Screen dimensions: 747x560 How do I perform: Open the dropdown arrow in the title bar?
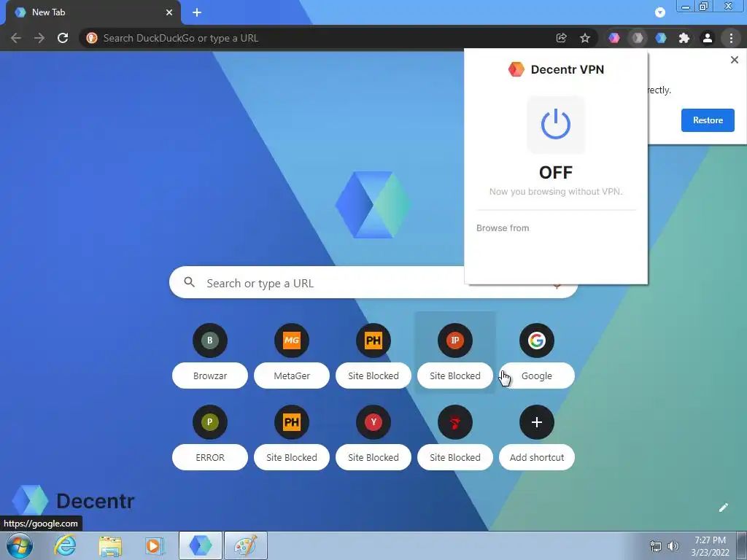point(659,12)
